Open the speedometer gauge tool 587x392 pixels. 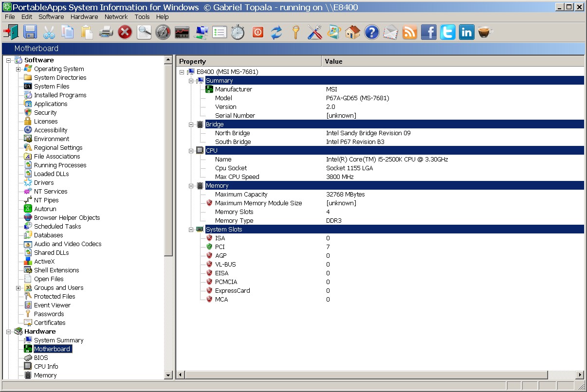coord(163,32)
